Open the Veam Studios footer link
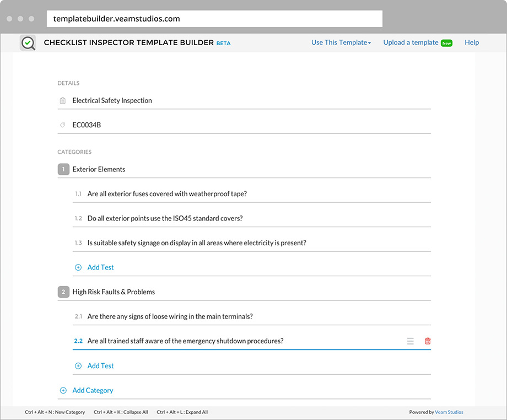This screenshot has width=507, height=420. click(449, 412)
